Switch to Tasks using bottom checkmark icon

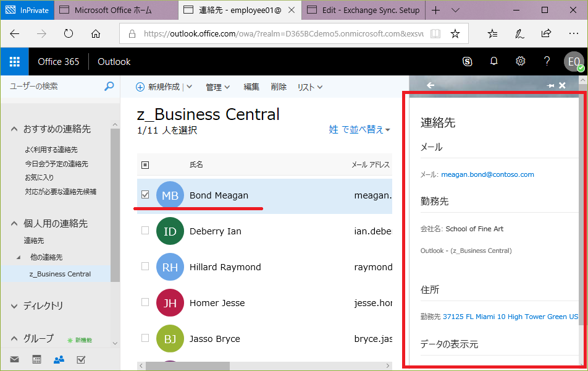click(x=81, y=360)
